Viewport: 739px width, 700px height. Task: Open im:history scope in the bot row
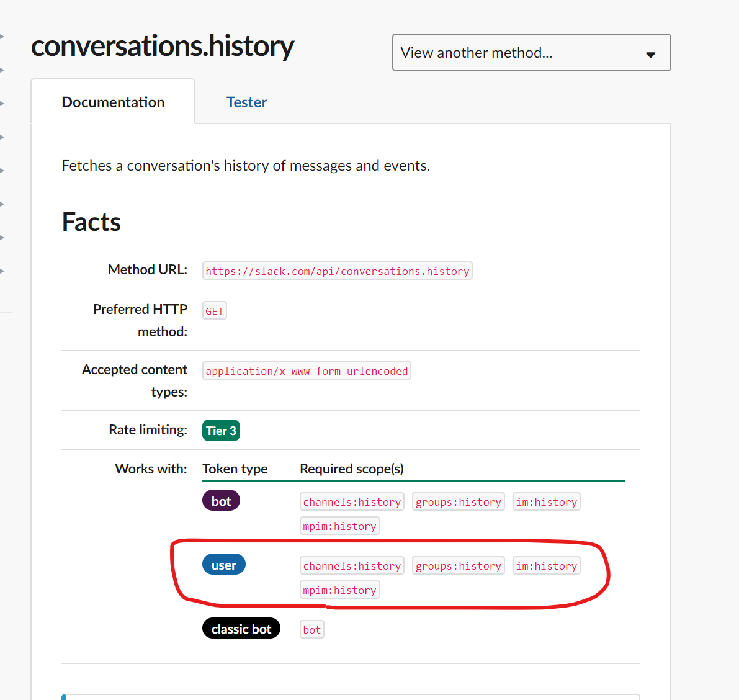546,501
